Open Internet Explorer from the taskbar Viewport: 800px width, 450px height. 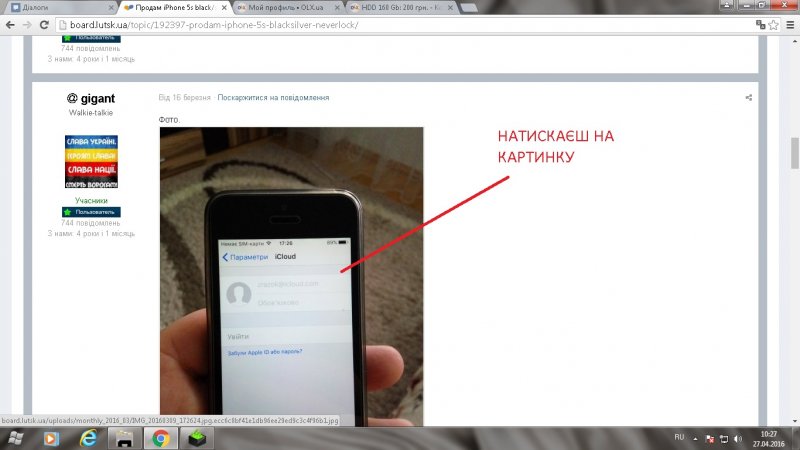click(87, 438)
